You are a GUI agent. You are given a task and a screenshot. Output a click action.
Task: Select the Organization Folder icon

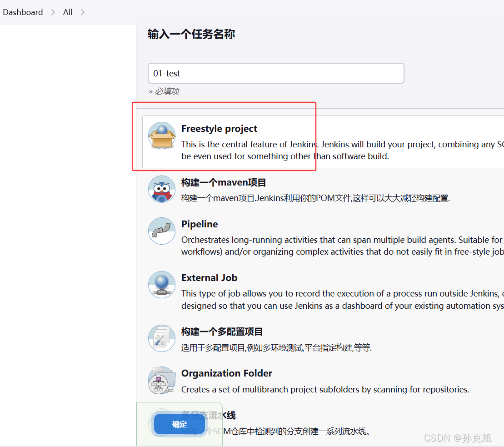[162, 381]
